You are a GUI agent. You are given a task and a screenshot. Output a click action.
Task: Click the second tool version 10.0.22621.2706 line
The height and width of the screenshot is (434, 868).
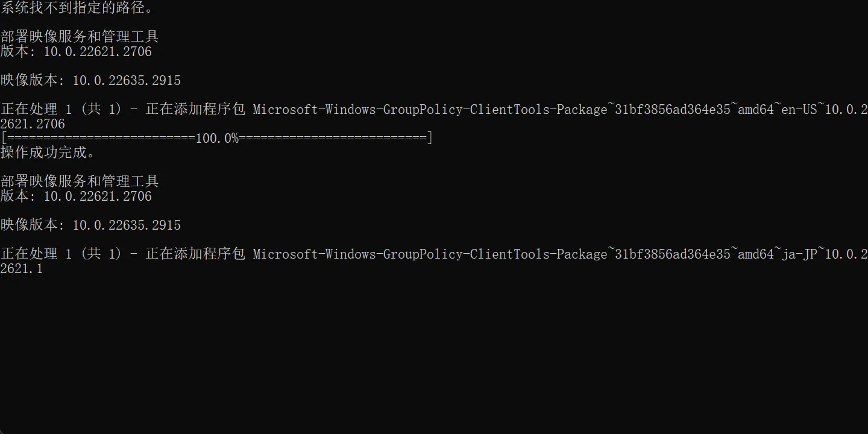point(76,197)
